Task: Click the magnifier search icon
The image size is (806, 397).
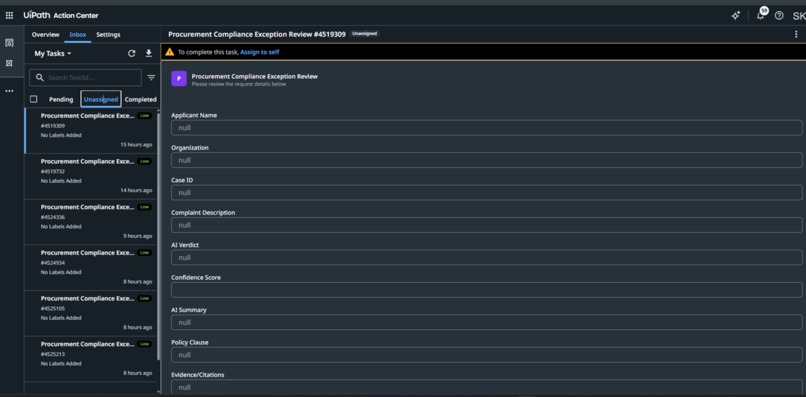Action: pos(40,78)
